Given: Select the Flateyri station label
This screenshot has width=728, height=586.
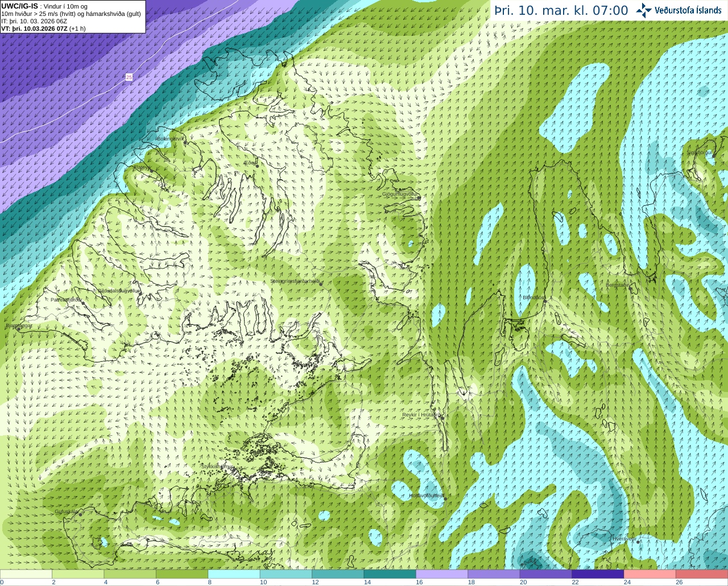Looking at the screenshot, I should (142, 167).
